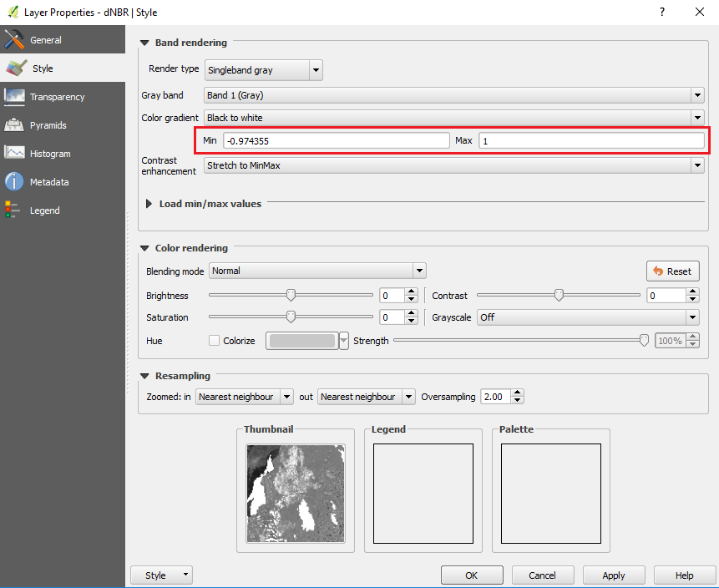Open the Pyramids panel icon
The image size is (719, 588).
tap(14, 125)
